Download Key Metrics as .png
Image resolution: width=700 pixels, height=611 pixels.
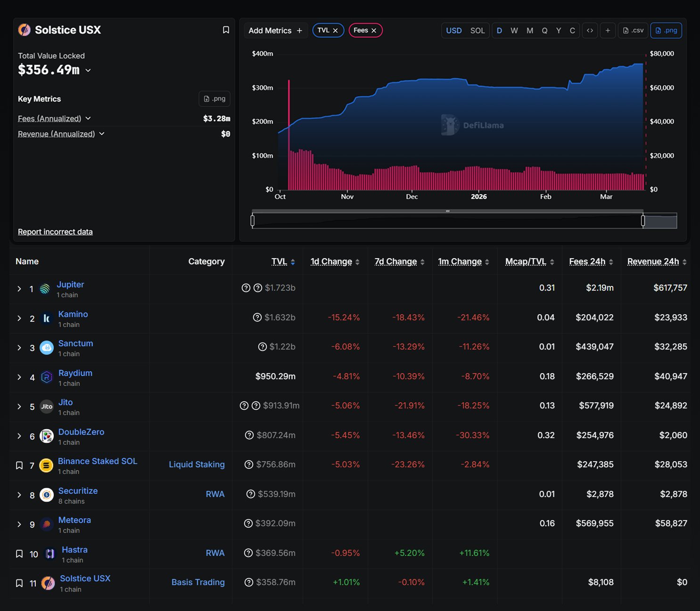[214, 99]
